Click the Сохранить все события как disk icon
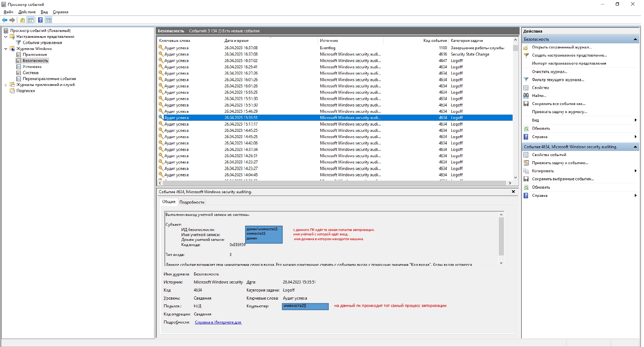The width and height of the screenshot is (644, 347). (526, 104)
